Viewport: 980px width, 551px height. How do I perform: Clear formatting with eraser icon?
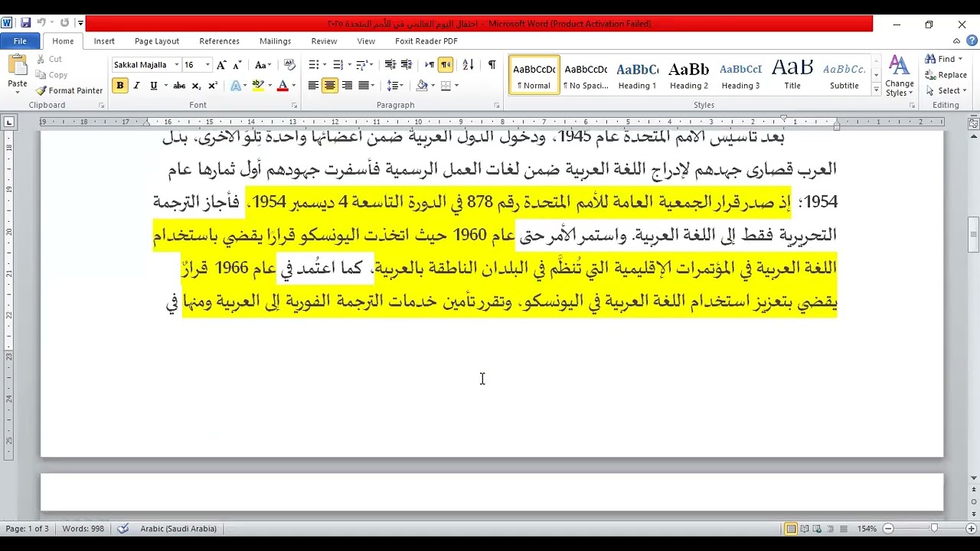pyautogui.click(x=289, y=65)
